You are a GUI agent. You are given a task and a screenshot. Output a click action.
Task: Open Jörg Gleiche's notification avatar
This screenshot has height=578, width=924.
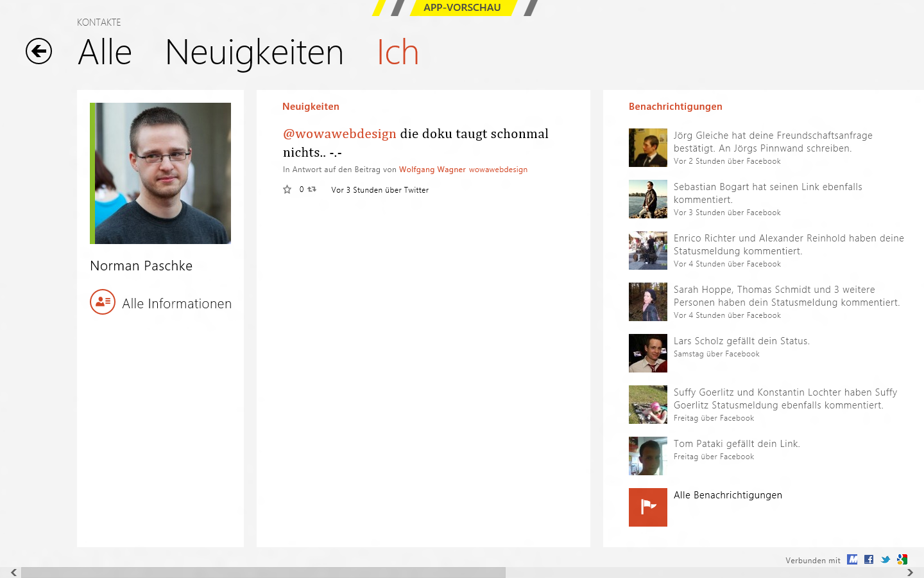648,148
